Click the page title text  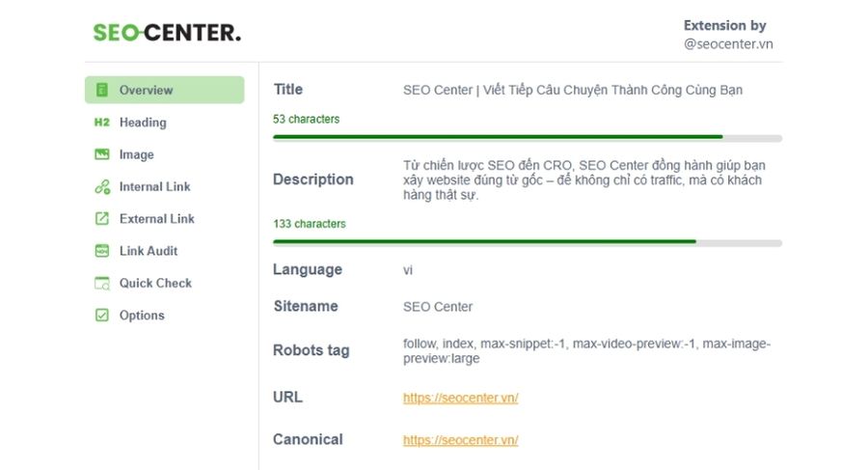pyautogui.click(x=573, y=90)
